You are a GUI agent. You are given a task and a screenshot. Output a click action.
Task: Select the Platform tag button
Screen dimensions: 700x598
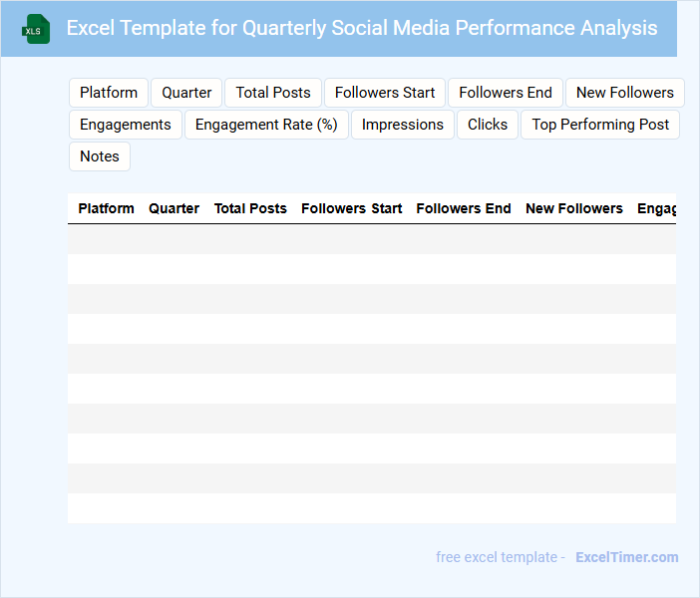tap(109, 93)
